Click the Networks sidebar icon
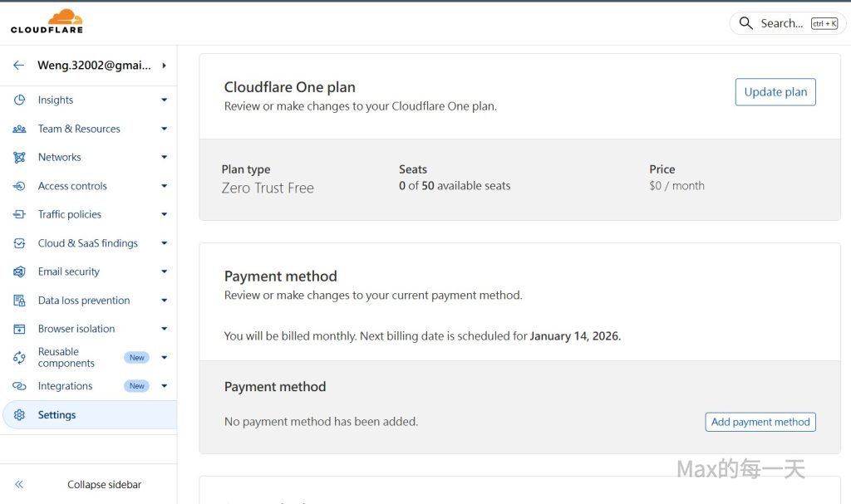This screenshot has height=504, width=851. (20, 157)
